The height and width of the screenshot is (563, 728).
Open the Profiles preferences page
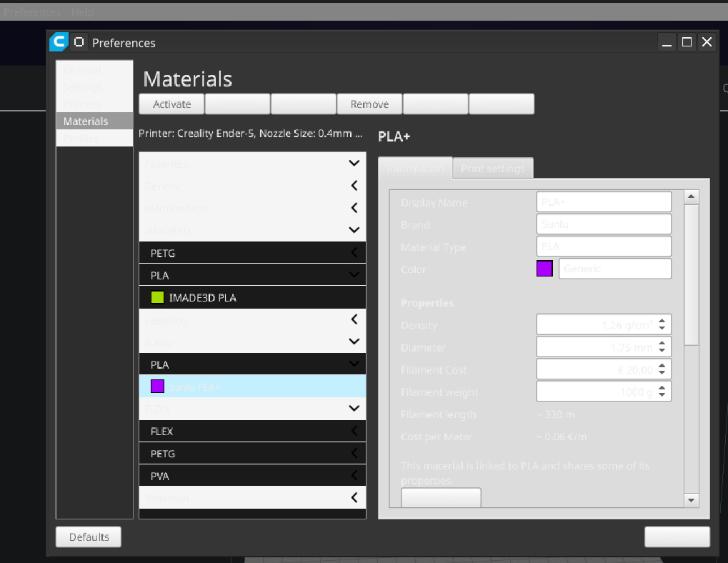pyautogui.click(x=94, y=139)
